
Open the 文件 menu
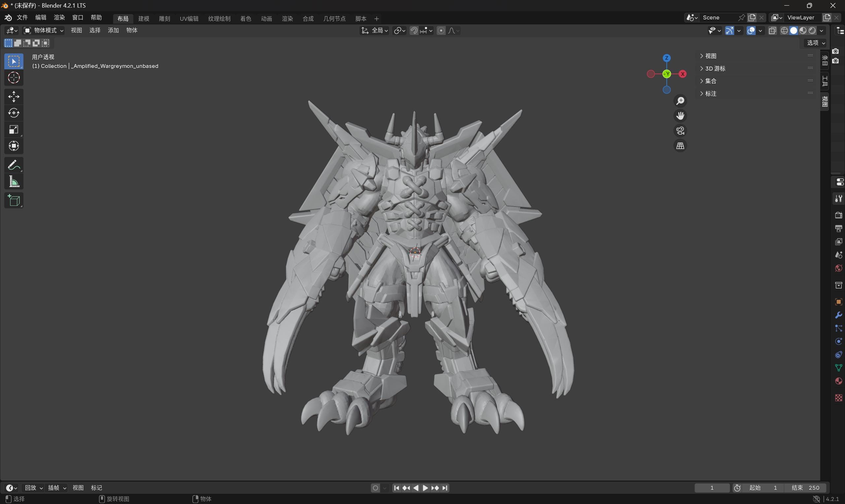(x=22, y=18)
